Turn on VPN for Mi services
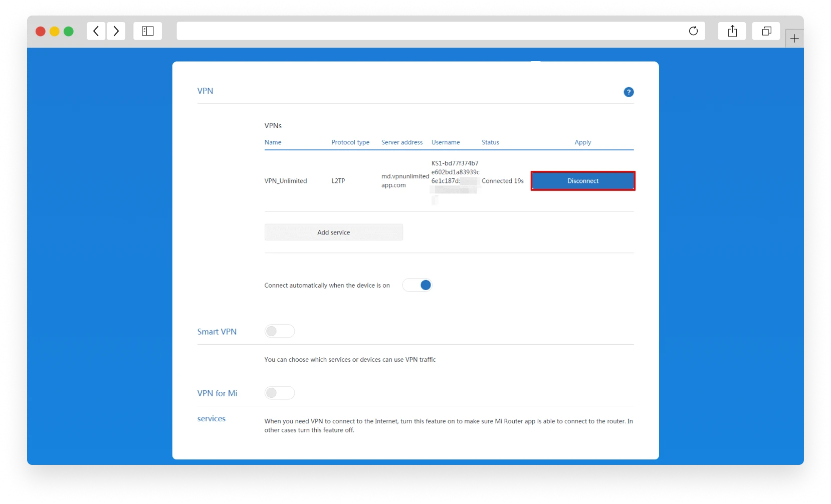The image size is (831, 504). [x=279, y=393]
